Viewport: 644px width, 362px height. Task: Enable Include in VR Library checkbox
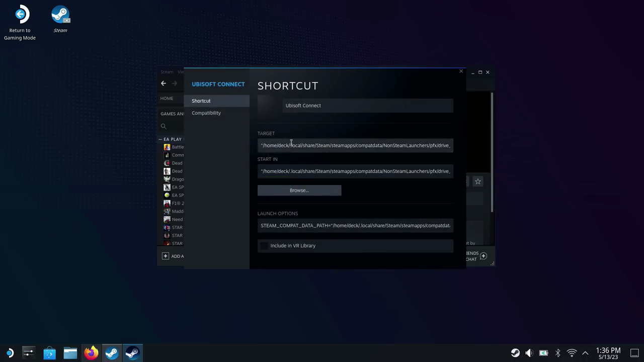[x=264, y=246]
